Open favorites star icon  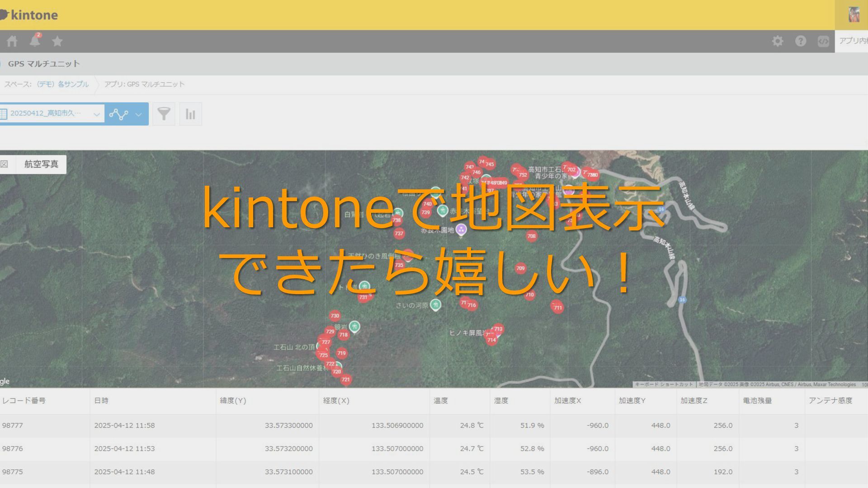pos(57,41)
